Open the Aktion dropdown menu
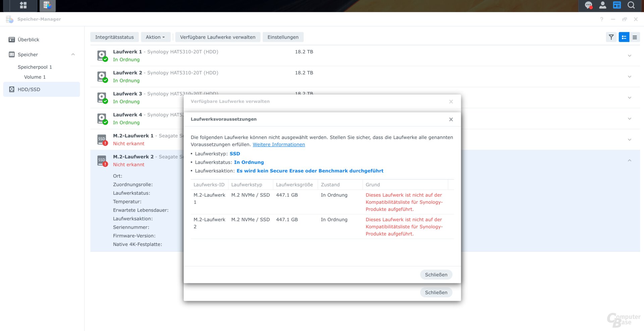644x331 pixels. (x=155, y=37)
